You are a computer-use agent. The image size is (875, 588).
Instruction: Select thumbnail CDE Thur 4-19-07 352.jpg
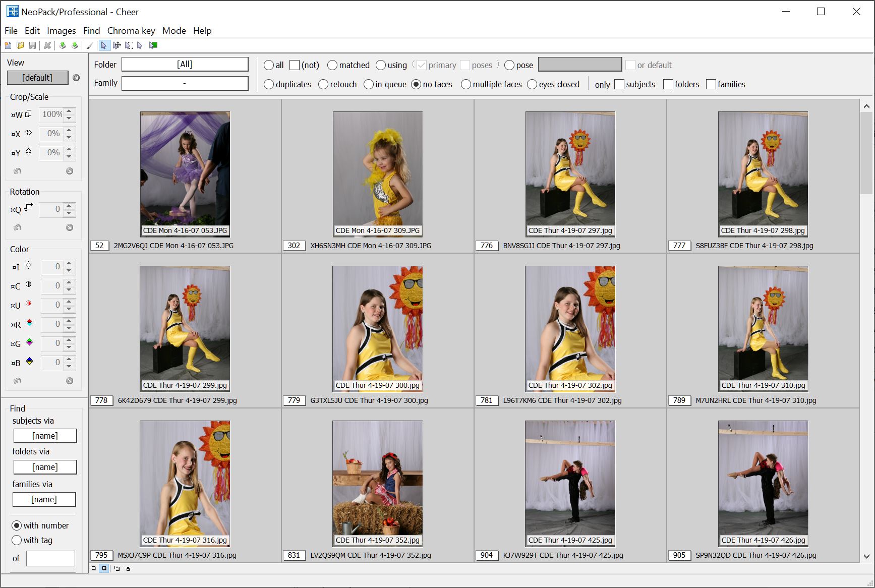pyautogui.click(x=378, y=484)
